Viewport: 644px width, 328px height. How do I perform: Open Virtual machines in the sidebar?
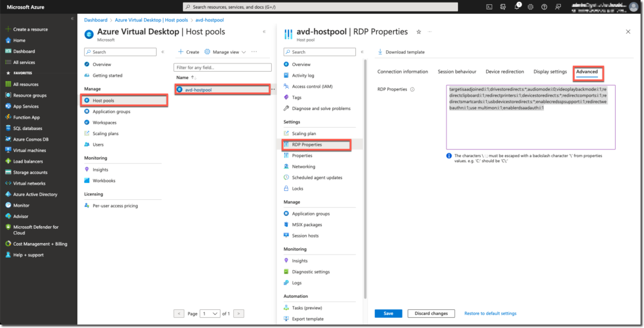29,150
